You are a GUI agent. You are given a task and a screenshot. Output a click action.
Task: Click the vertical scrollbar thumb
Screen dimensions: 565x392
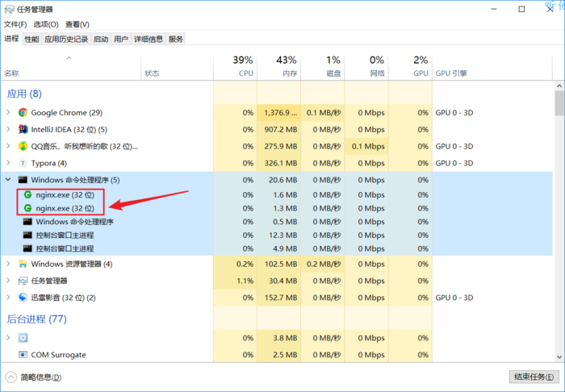[x=559, y=103]
